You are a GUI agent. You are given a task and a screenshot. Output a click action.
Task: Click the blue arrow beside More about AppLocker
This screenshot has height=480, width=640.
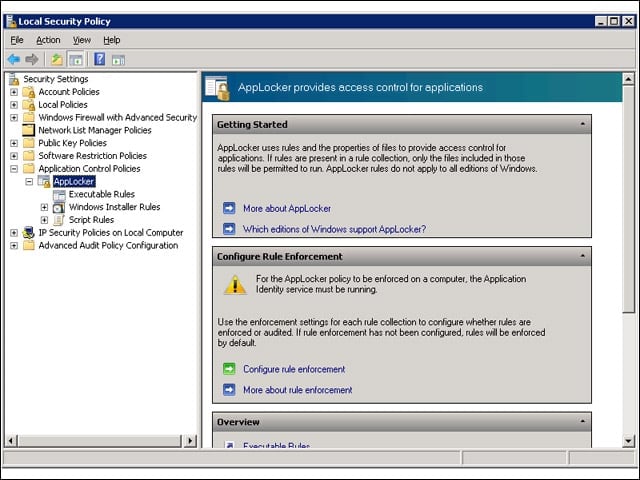[229, 208]
